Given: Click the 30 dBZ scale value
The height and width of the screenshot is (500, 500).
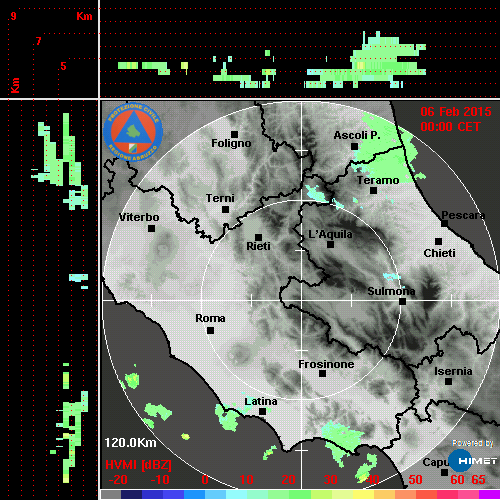Looking at the screenshot, I should (331, 480).
